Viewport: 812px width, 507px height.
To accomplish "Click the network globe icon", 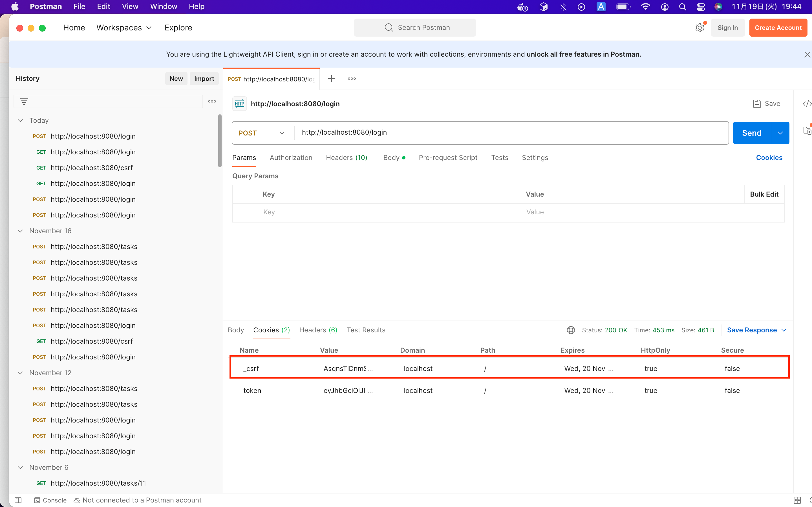I will 571,330.
